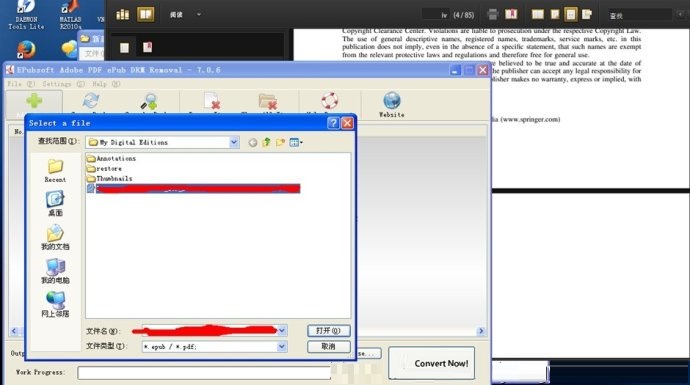Viewport: 690px width, 385px height.
Task: Click the page number field in Digital Editions
Action: (436, 15)
